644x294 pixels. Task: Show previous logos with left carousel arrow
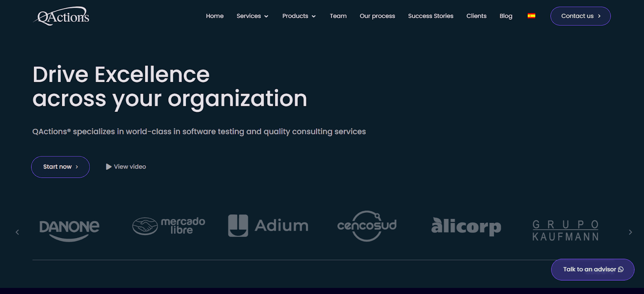(x=17, y=232)
